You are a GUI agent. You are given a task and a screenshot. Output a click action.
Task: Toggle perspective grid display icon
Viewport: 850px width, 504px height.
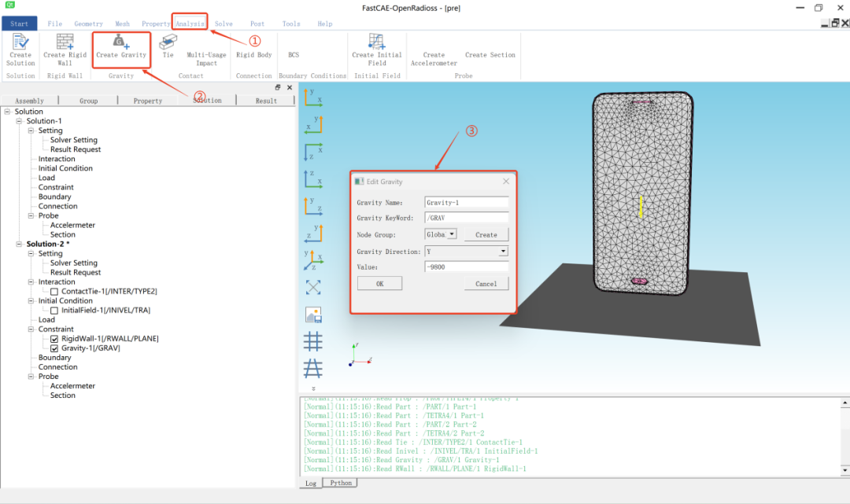(312, 369)
